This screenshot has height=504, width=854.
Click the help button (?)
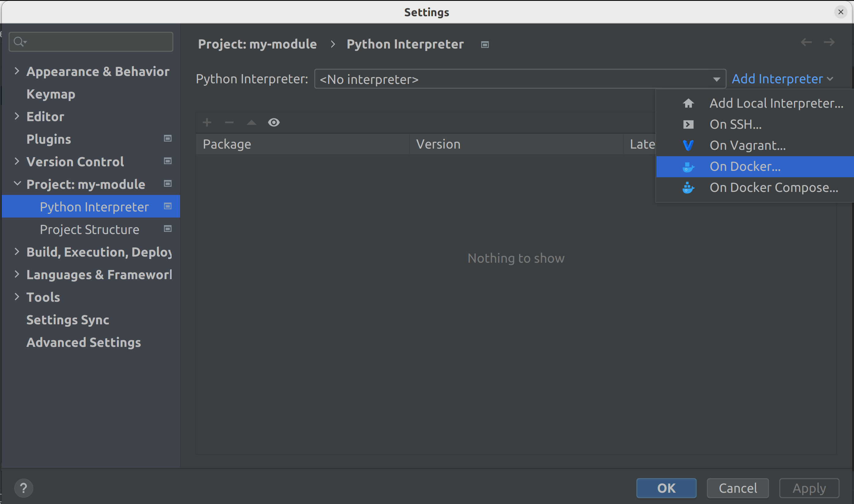coord(23,488)
